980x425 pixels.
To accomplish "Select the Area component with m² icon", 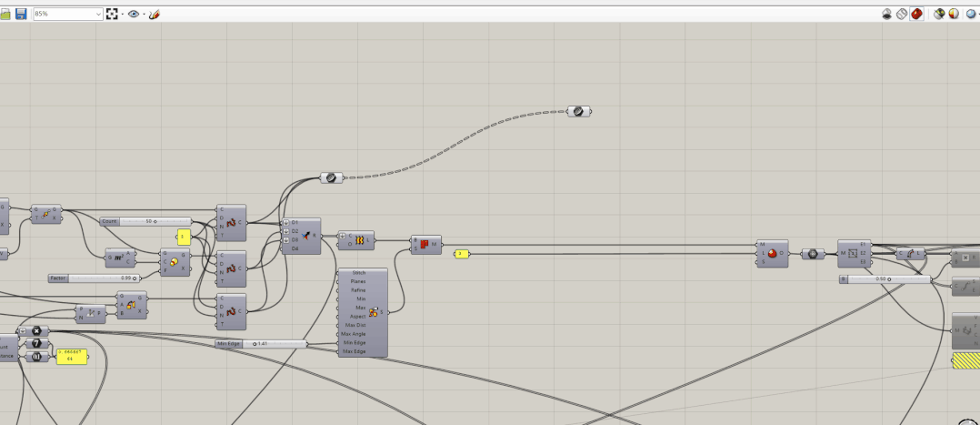I will 121,258.
